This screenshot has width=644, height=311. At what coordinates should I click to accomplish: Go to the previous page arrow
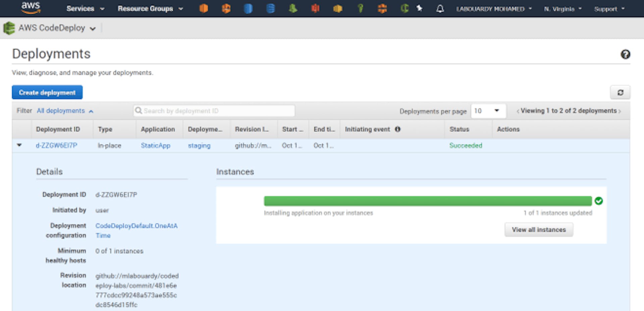click(x=518, y=111)
